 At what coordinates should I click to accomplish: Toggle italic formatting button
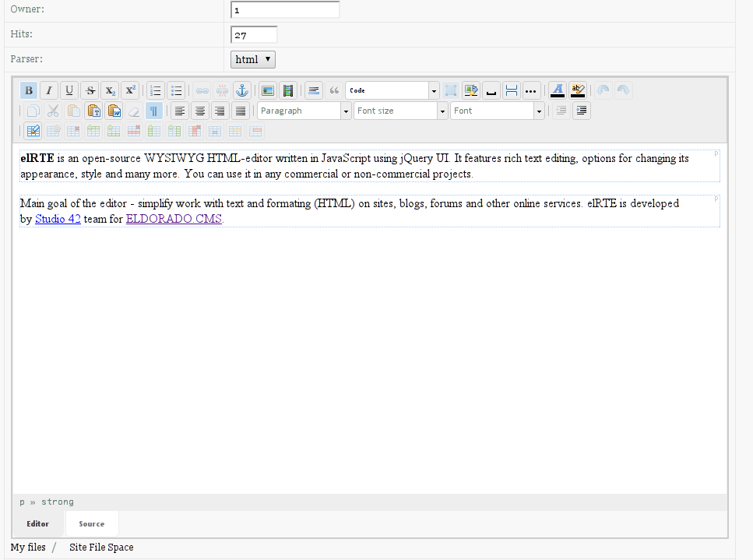pos(49,90)
